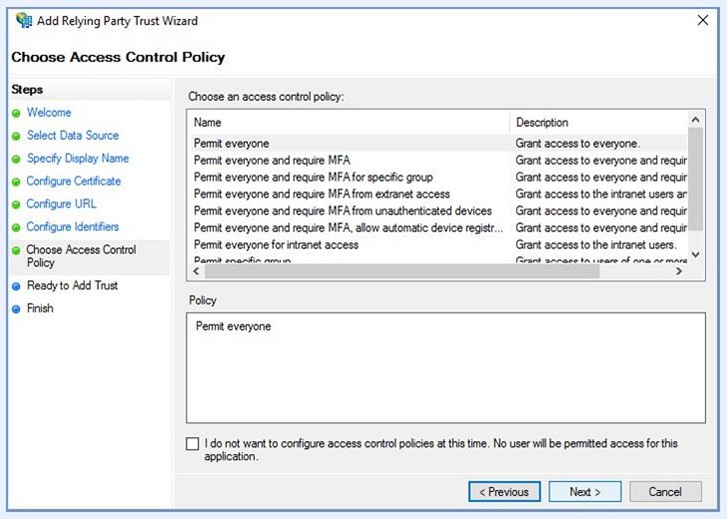The width and height of the screenshot is (727, 519).
Task: Click the blue bullet beside Finish step
Action: [16, 309]
